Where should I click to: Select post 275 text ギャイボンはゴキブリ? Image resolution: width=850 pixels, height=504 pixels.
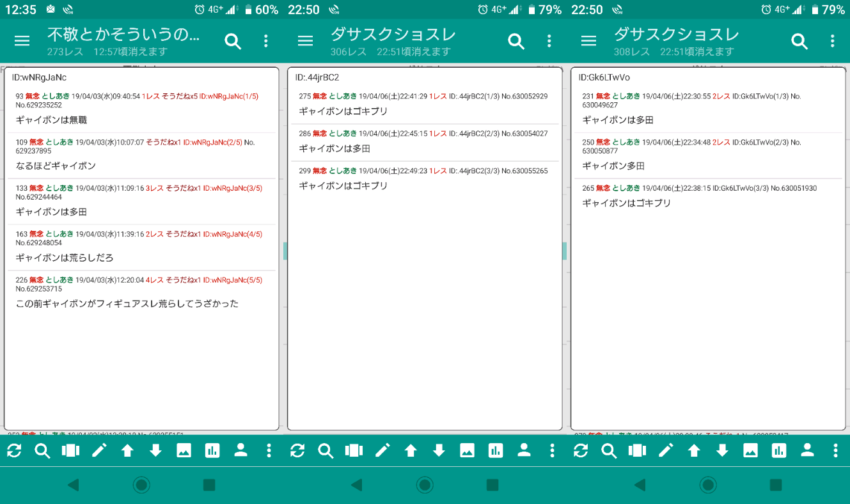pyautogui.click(x=343, y=111)
